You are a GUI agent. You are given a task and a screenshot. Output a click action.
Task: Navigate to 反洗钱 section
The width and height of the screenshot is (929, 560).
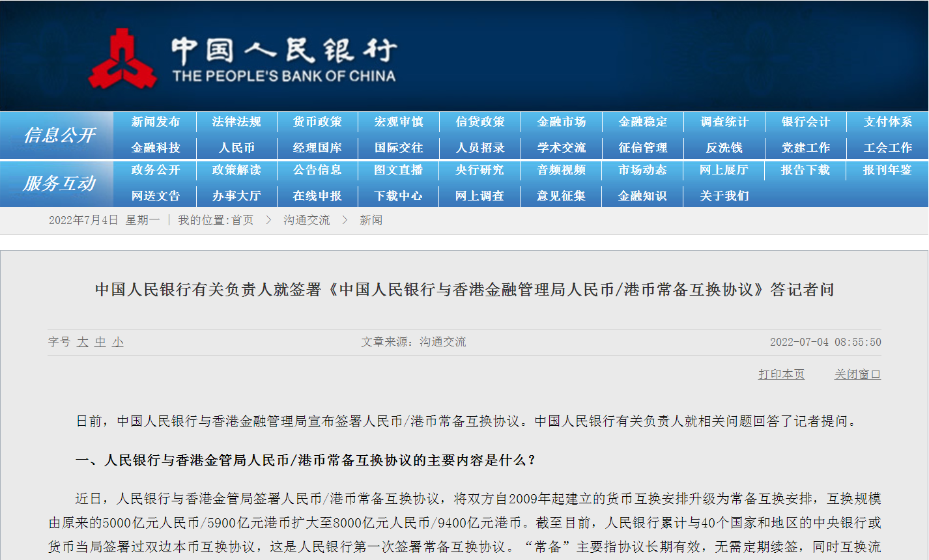click(x=724, y=148)
